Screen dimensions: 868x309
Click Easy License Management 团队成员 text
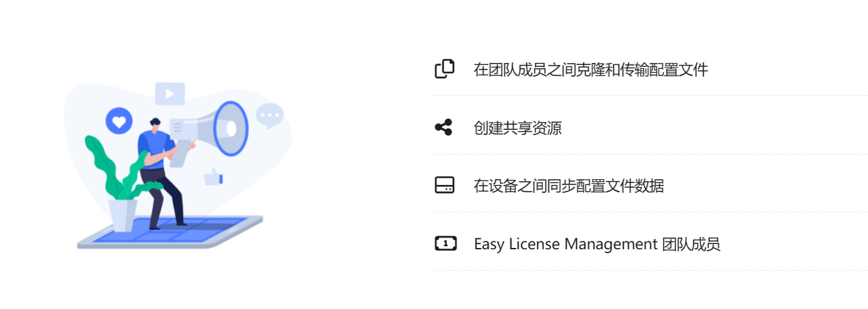597,245
